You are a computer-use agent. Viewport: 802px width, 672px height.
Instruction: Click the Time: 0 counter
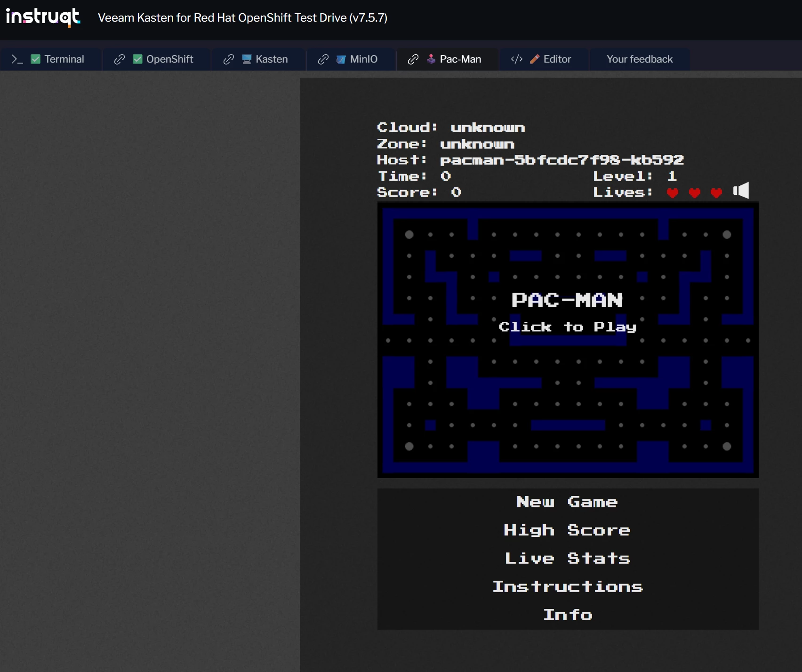(415, 176)
